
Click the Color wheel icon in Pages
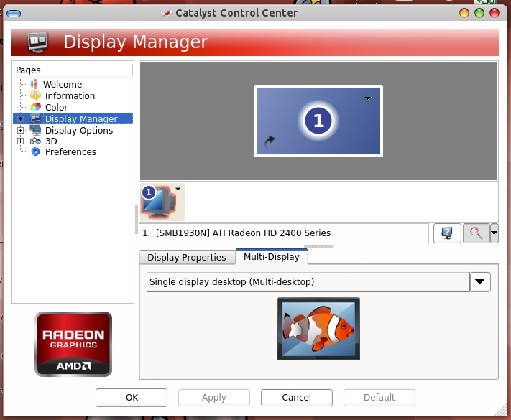pyautogui.click(x=35, y=107)
